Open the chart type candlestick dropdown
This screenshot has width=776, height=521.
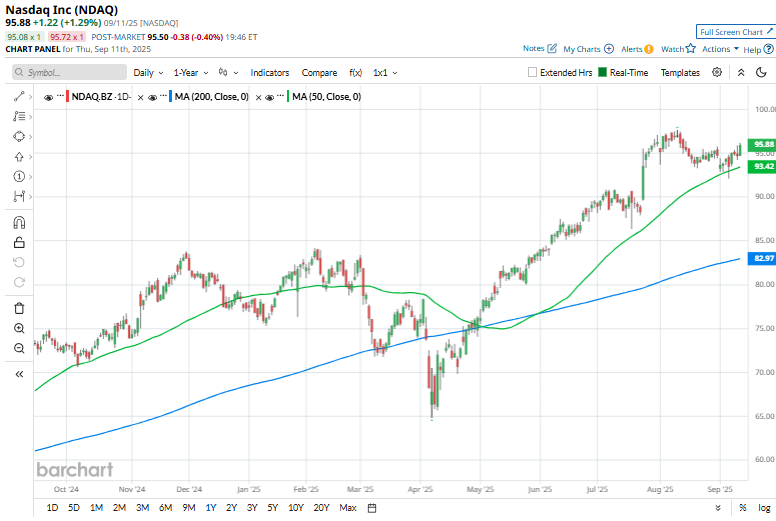pyautogui.click(x=228, y=73)
